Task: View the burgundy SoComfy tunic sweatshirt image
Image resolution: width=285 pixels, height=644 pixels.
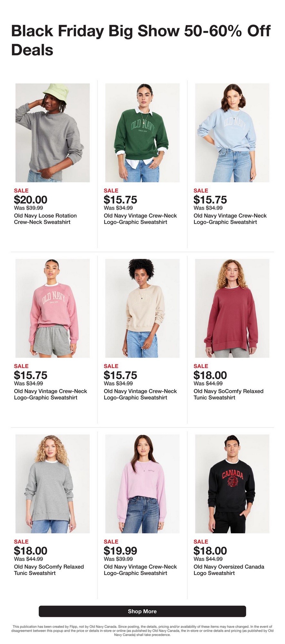Action: click(x=232, y=308)
